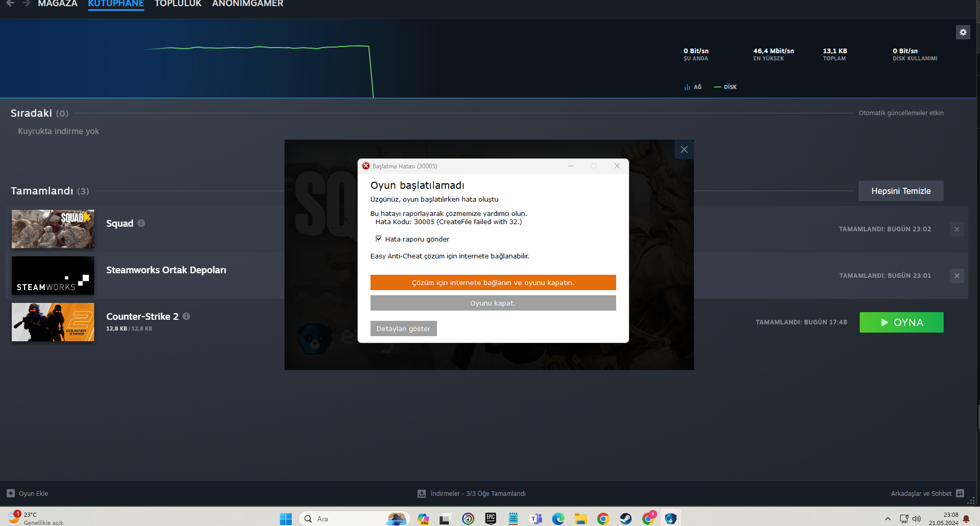The width and height of the screenshot is (980, 526).
Task: Click the TAMAMLANDI: BUGÜN 17:48 timestamp
Action: [x=801, y=322]
